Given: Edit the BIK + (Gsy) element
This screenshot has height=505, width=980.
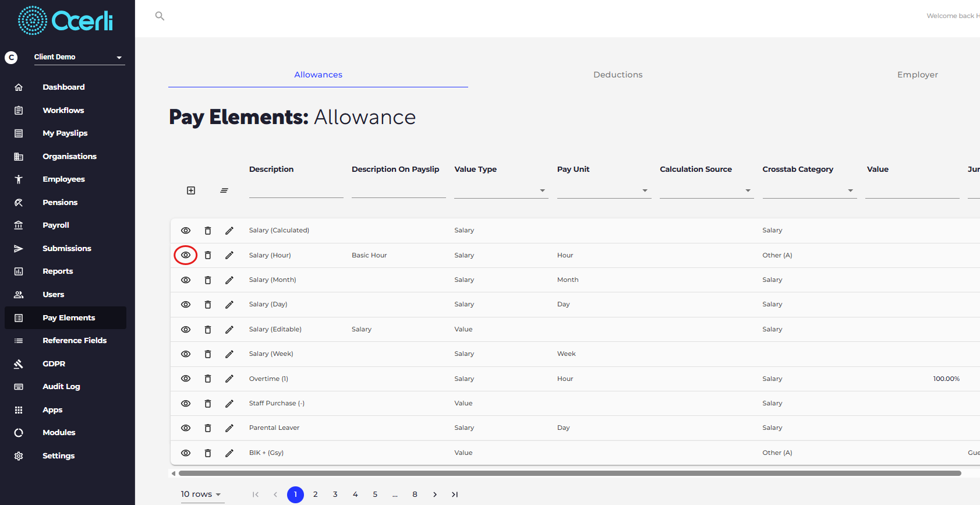Looking at the screenshot, I should (229, 453).
